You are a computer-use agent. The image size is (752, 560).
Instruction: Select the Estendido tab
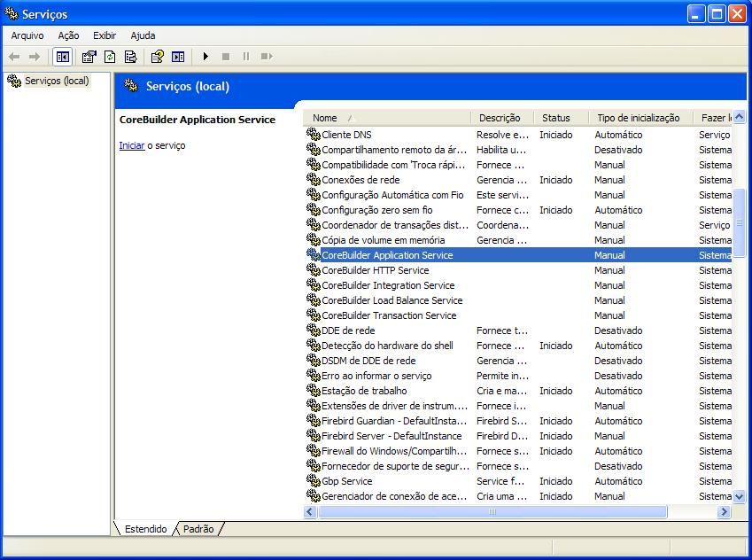click(145, 529)
